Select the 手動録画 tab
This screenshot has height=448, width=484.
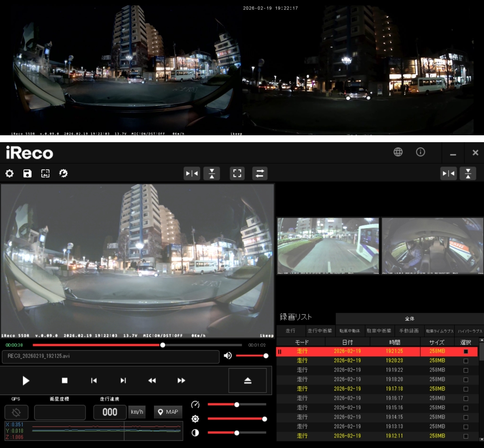409,331
